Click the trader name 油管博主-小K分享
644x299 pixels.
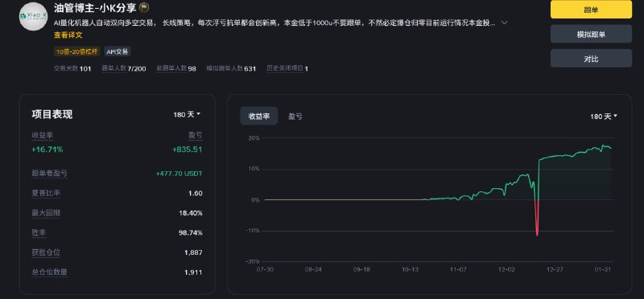coord(95,7)
